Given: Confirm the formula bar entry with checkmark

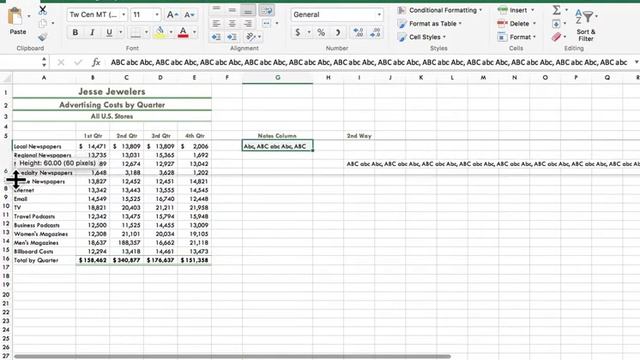Looking at the screenshot, I should coord(78,62).
